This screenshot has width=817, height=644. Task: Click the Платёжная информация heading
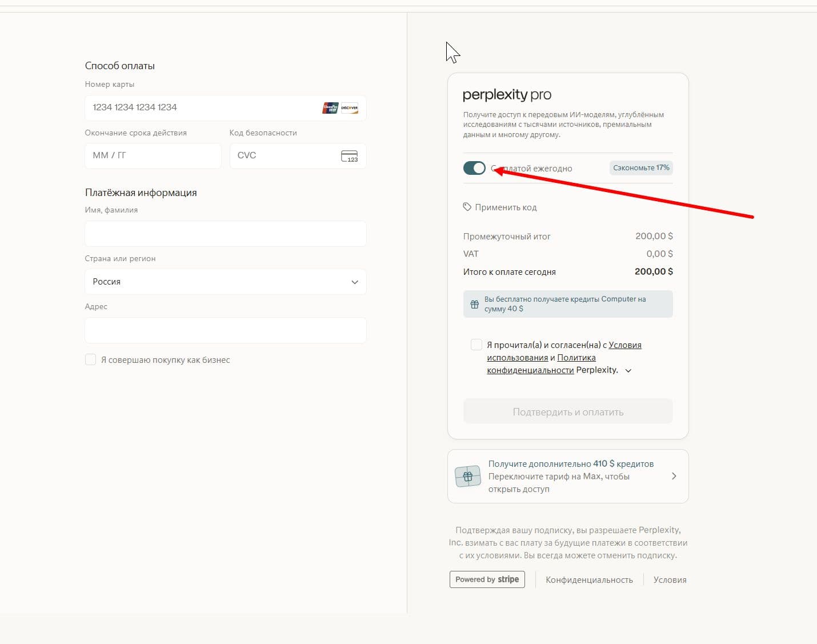[x=141, y=193]
